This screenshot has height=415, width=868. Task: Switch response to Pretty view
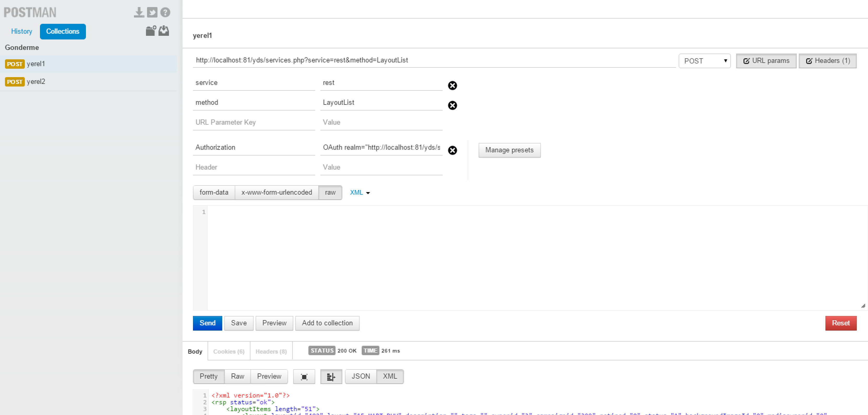[209, 377]
